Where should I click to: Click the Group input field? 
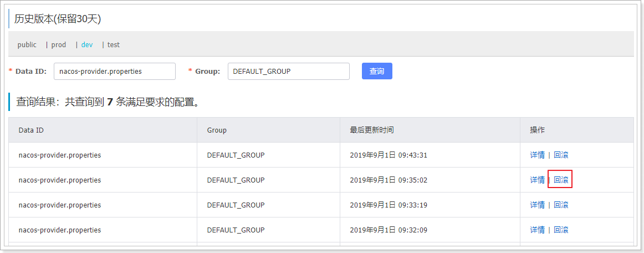(288, 71)
